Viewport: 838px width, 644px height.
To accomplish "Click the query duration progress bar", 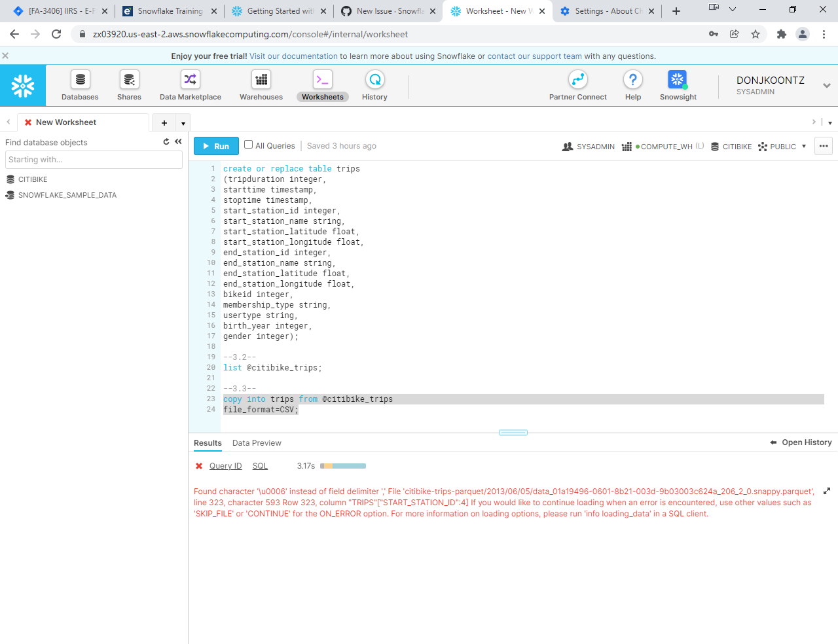I will click(342, 465).
